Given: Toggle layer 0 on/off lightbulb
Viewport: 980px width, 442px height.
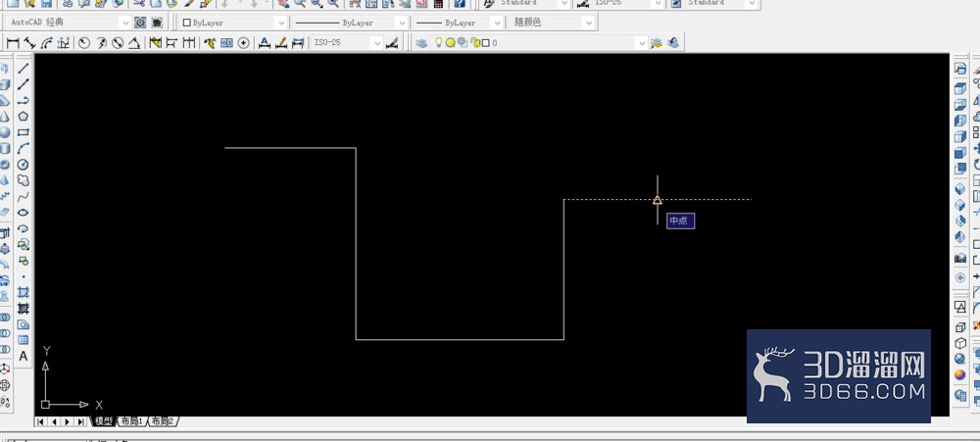Looking at the screenshot, I should coord(439,42).
